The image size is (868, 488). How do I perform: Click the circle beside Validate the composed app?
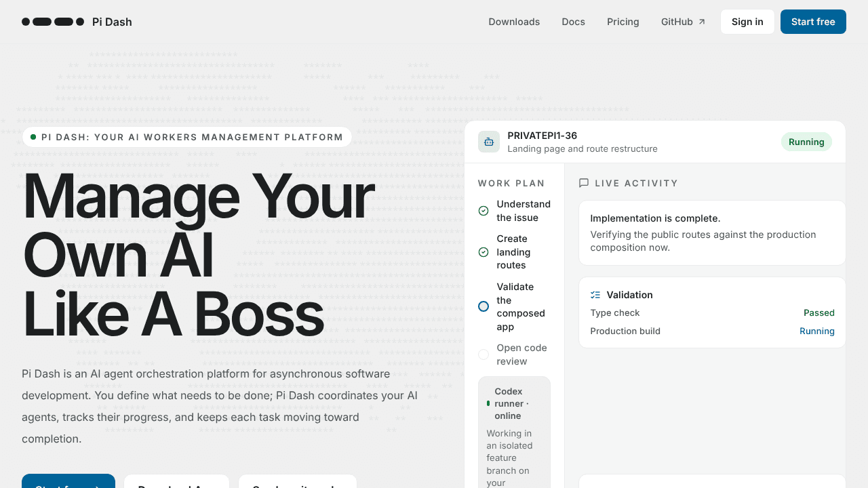point(484,306)
